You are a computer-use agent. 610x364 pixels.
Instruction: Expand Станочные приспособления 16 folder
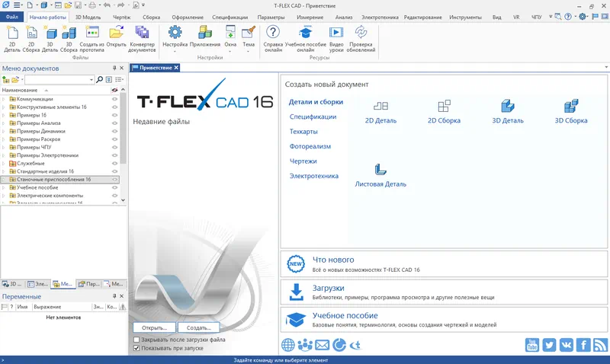4,180
